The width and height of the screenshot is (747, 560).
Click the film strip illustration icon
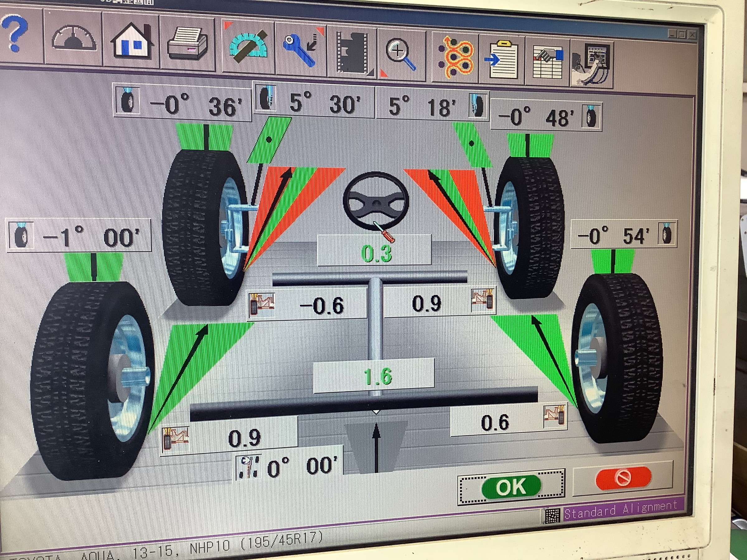coord(352,52)
